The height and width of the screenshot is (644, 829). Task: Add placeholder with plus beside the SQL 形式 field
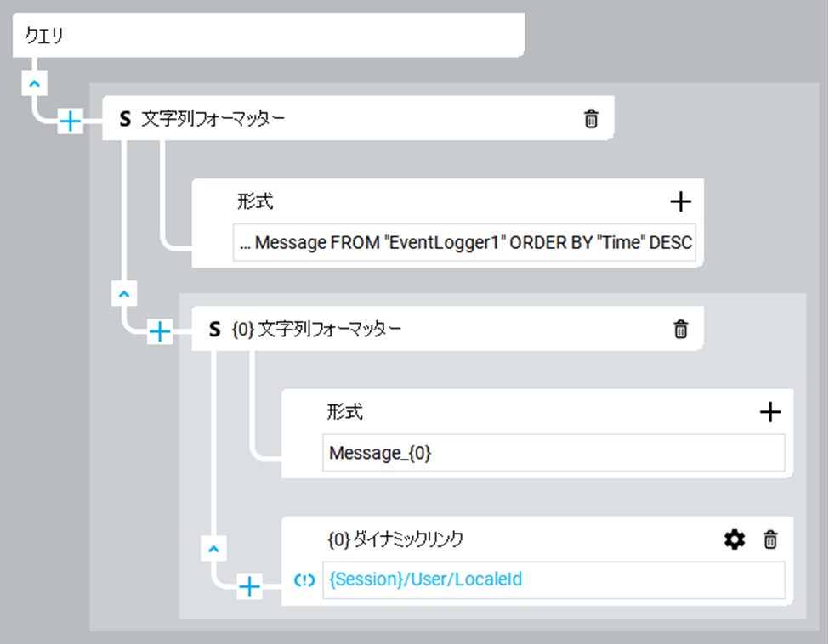pos(680,201)
